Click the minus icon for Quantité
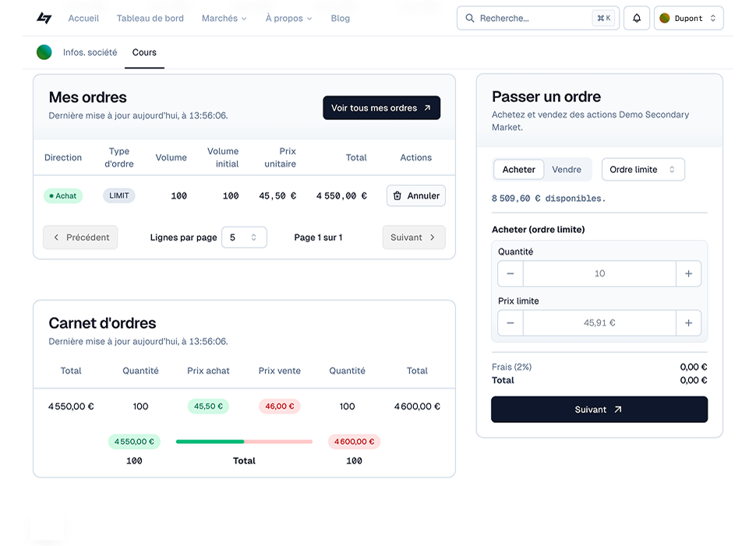This screenshot has height=546, width=756. click(510, 273)
